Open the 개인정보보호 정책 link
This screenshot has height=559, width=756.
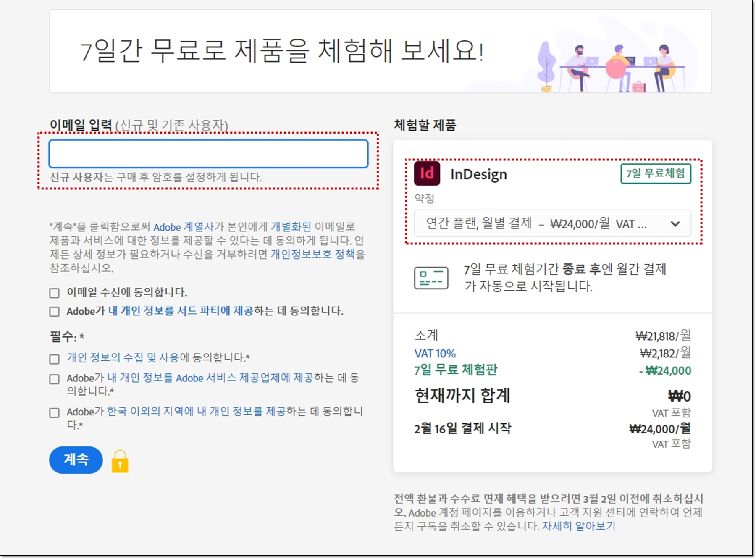click(x=313, y=254)
